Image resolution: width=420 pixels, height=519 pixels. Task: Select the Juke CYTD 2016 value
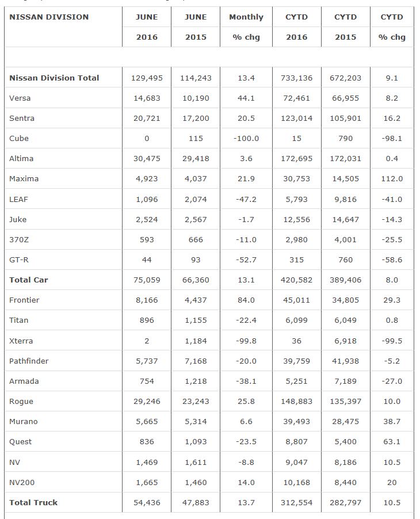[296, 219]
